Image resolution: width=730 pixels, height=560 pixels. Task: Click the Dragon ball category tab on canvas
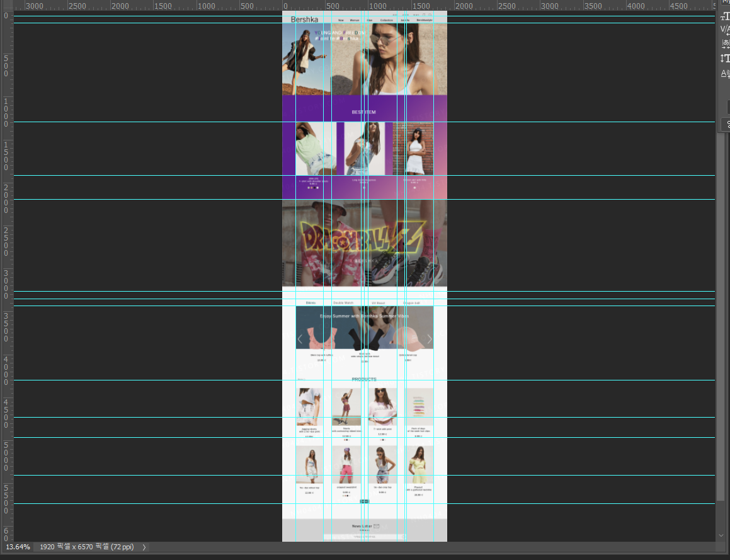(x=411, y=302)
